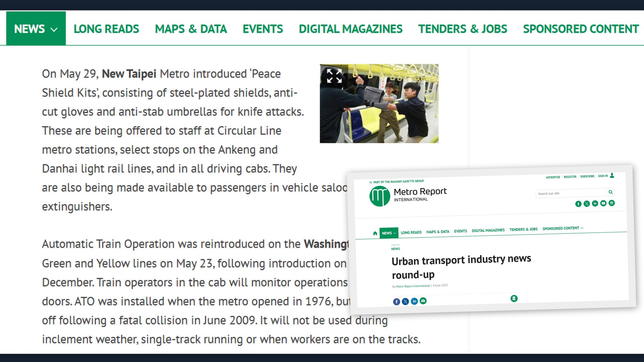This screenshot has width=644, height=362.
Task: Open MAPS & DATA in top navigation
Action: coord(191,29)
